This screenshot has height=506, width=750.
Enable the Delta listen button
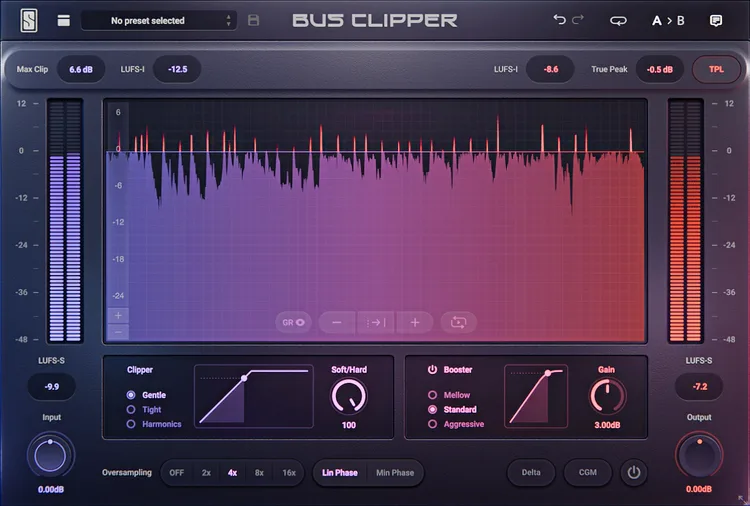[531, 473]
